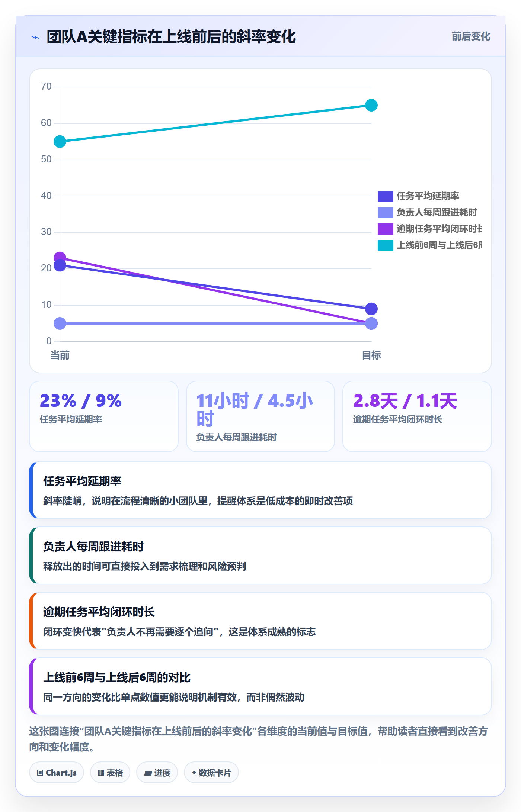Open the 2.8天 / 1.1天 stat card

417,416
